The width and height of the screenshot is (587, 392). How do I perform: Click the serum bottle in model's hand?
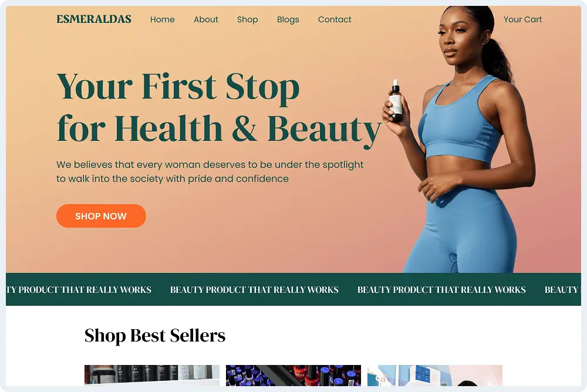point(396,100)
